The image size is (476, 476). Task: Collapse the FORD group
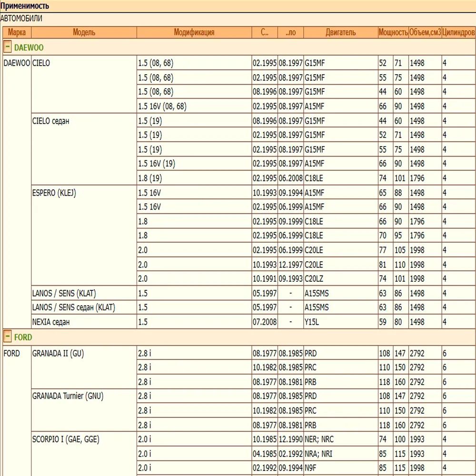pos(8,337)
